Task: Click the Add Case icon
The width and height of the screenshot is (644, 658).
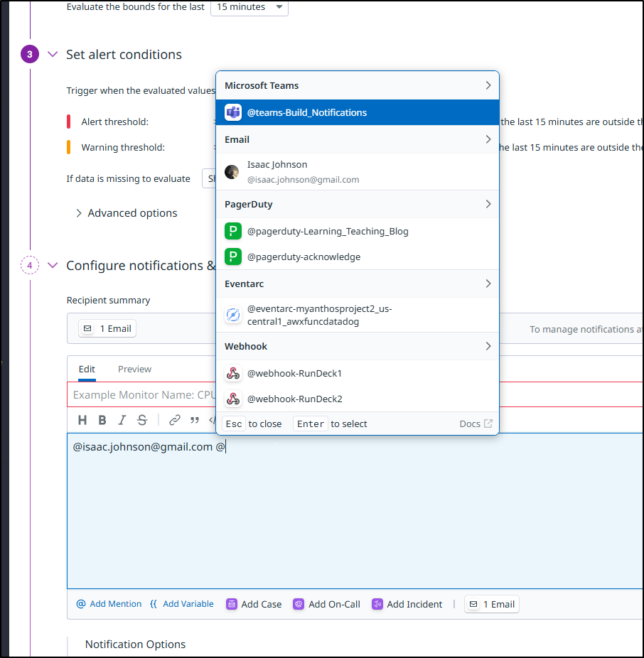Action: pyautogui.click(x=231, y=604)
